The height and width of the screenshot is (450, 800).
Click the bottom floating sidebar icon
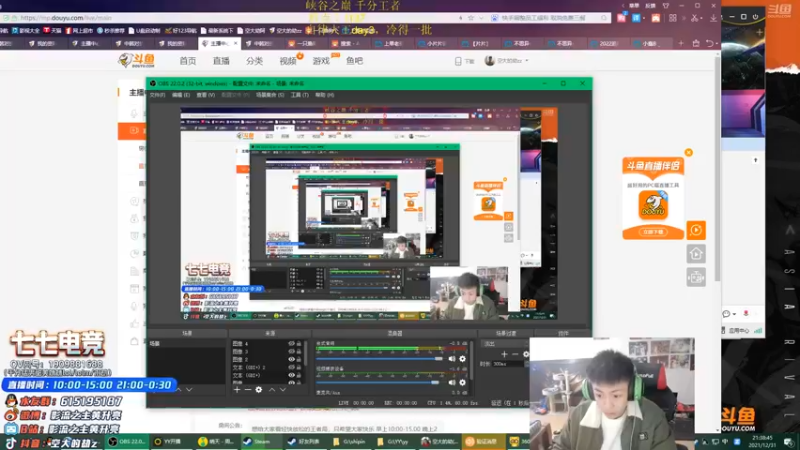click(x=696, y=278)
